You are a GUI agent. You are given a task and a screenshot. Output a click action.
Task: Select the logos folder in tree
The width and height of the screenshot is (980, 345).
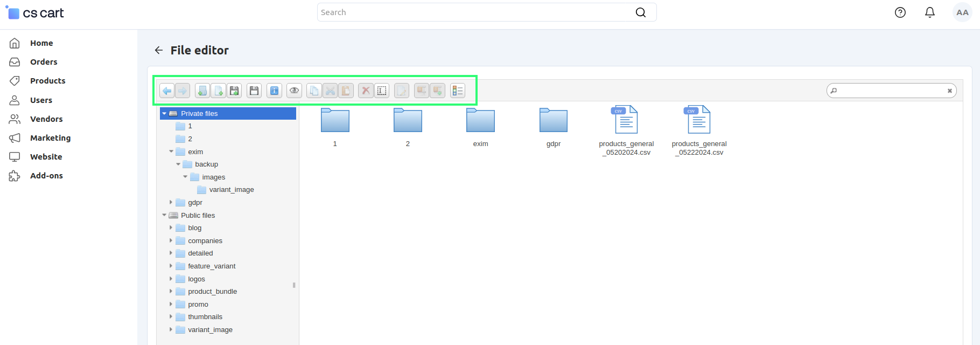tap(197, 279)
